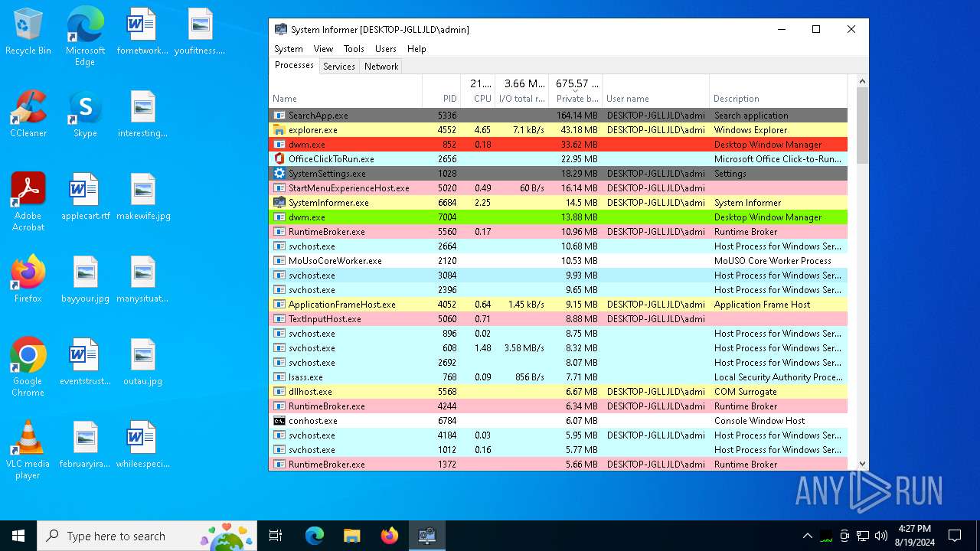Switch to the Processes tab

tap(294, 66)
